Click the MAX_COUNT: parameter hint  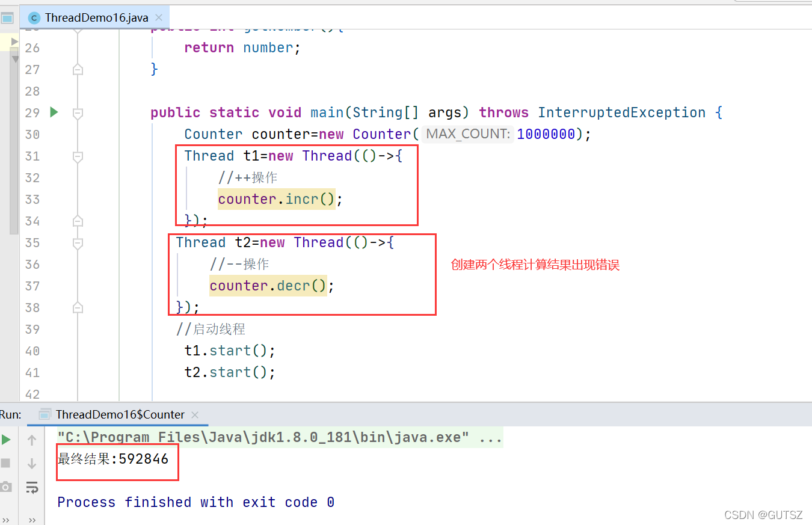469,134
